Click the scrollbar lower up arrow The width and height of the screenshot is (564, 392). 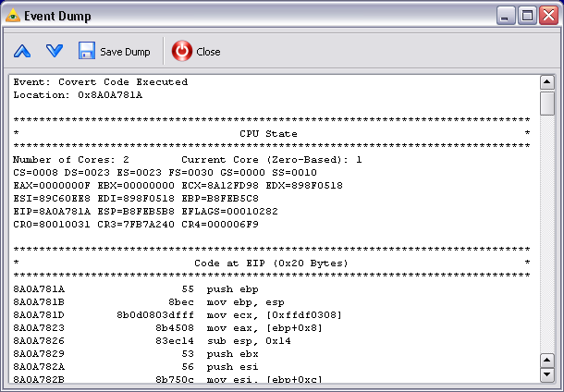click(547, 361)
